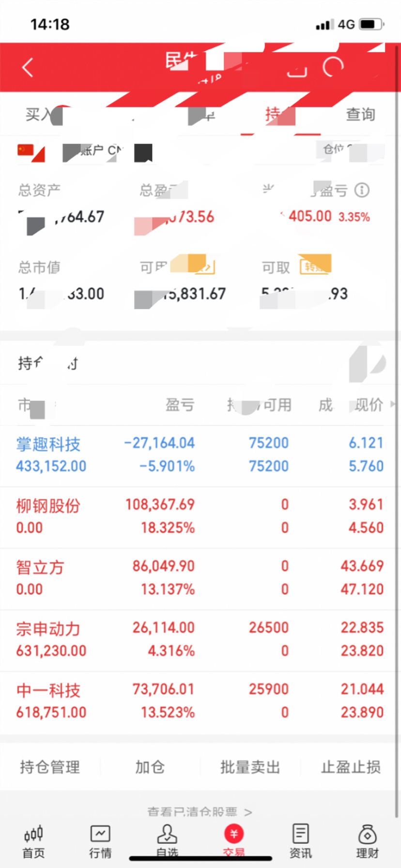The height and width of the screenshot is (868, 401).
Task: Open 查看已清仓股票 link
Action: pos(200,812)
